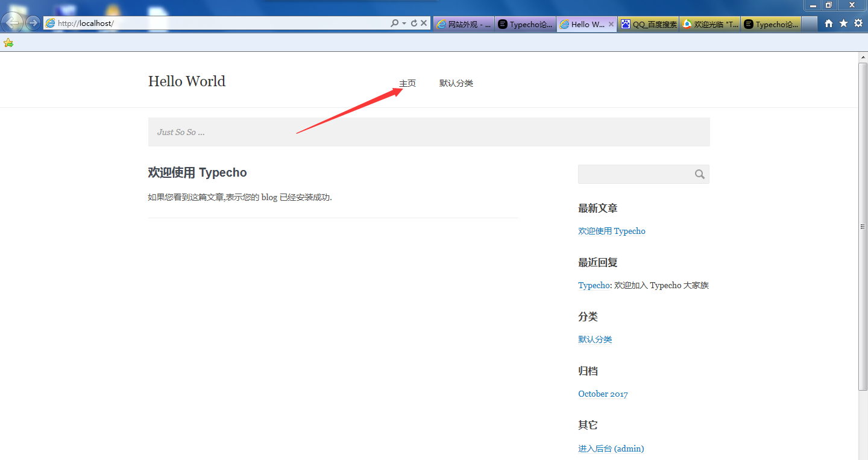Click the 归档 heading
868x460 pixels.
pos(588,371)
